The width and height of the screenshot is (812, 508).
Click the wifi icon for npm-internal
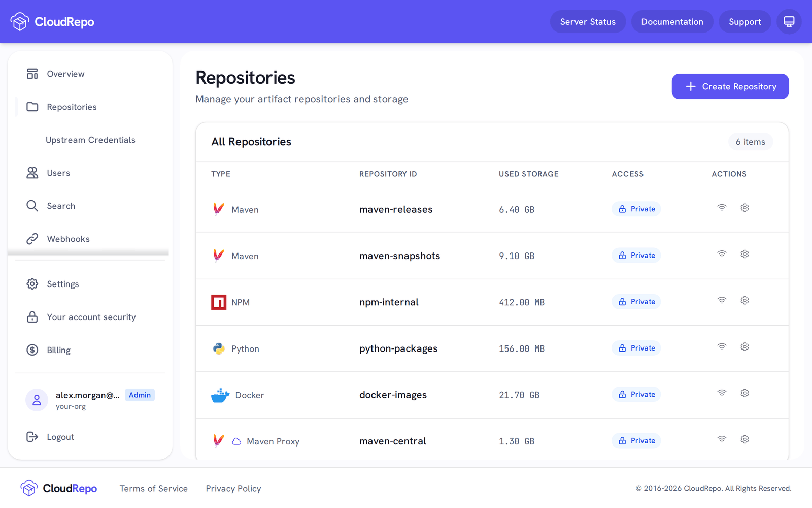pos(722,300)
